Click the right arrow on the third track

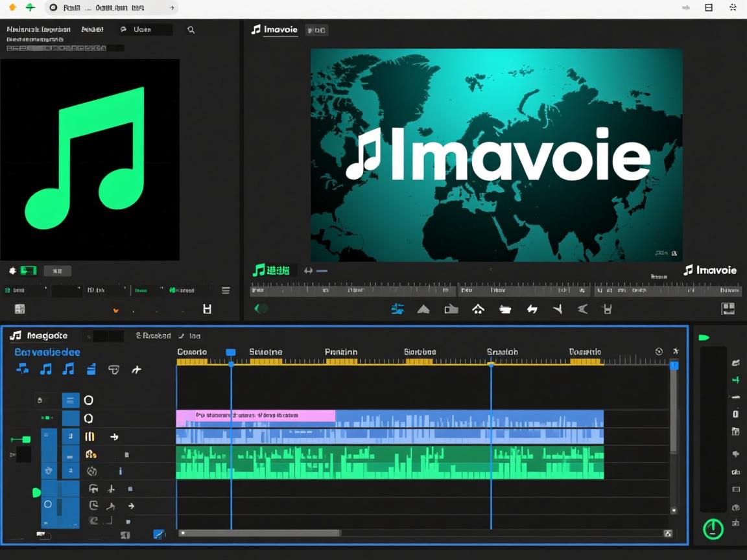115,437
